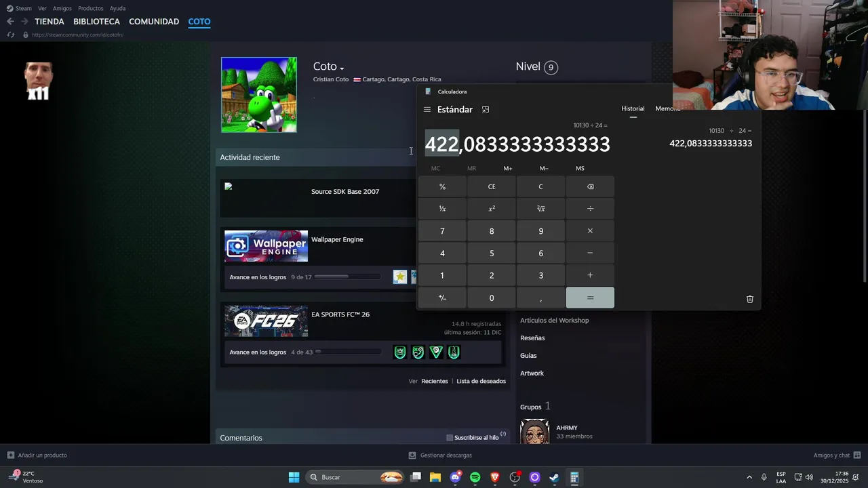Open the Reseñas profile link
The height and width of the screenshot is (488, 868).
[x=532, y=338]
